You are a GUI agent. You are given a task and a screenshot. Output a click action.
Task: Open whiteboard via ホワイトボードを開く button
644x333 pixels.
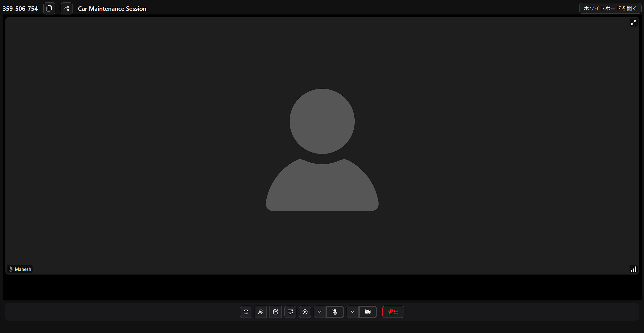610,8
